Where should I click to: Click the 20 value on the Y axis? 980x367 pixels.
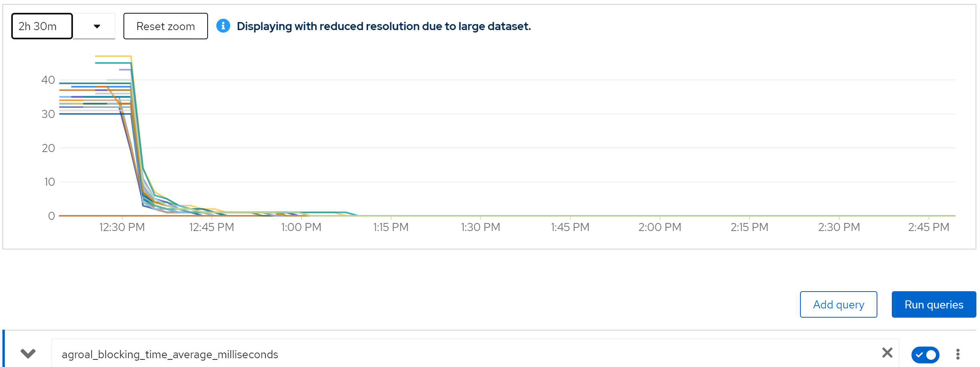tap(48, 148)
